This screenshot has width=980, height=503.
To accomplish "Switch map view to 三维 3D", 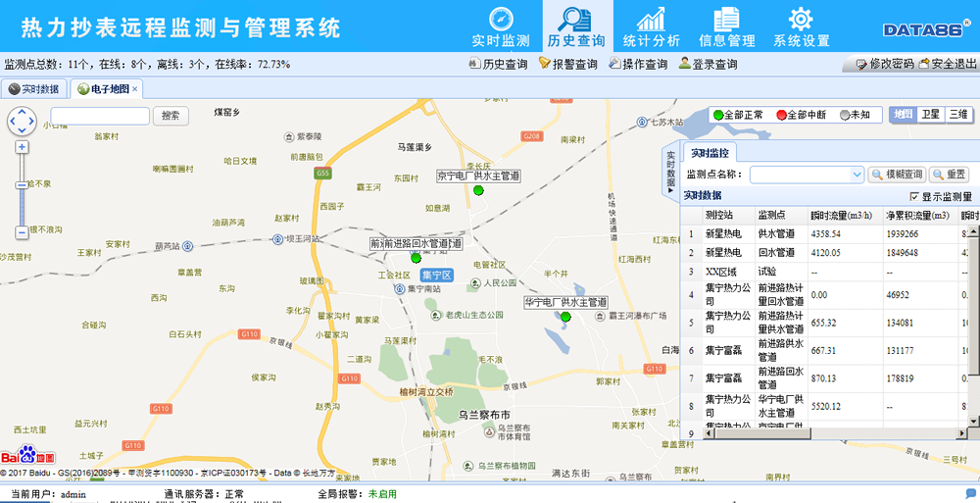I will pyautogui.click(x=957, y=115).
